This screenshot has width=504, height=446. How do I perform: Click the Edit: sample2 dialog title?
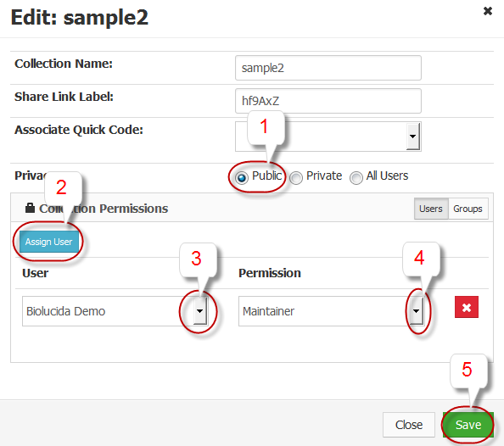80,17
